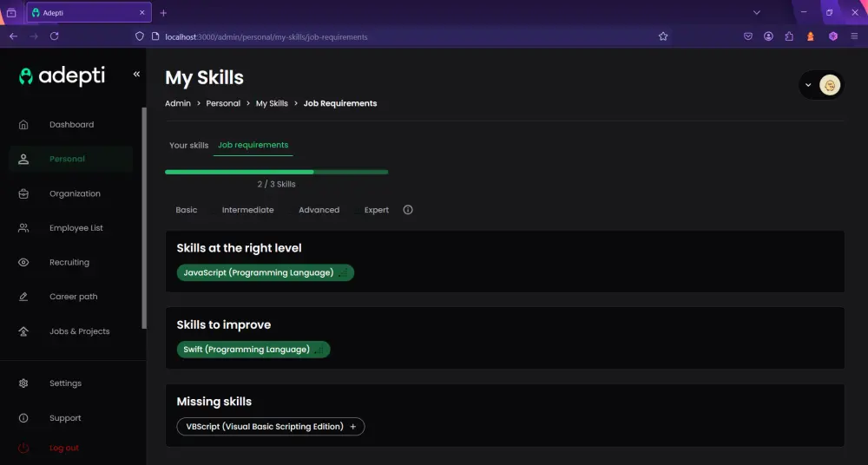
Task: Click the 2 / 3 Skills text
Action: 276,184
